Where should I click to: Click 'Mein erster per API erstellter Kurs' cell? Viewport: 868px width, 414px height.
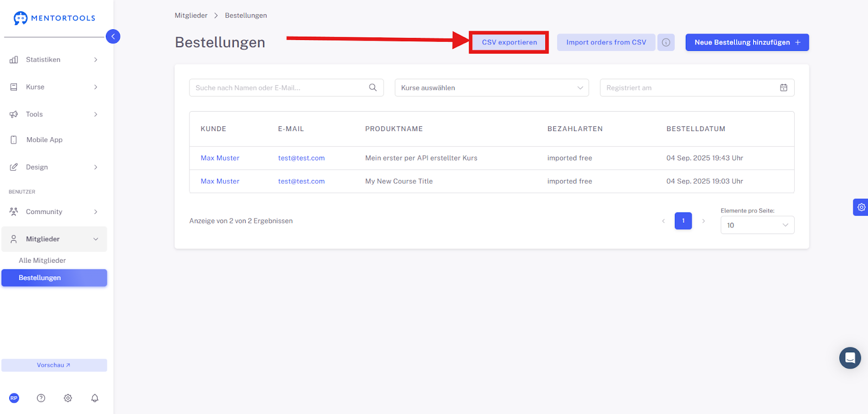click(x=422, y=158)
